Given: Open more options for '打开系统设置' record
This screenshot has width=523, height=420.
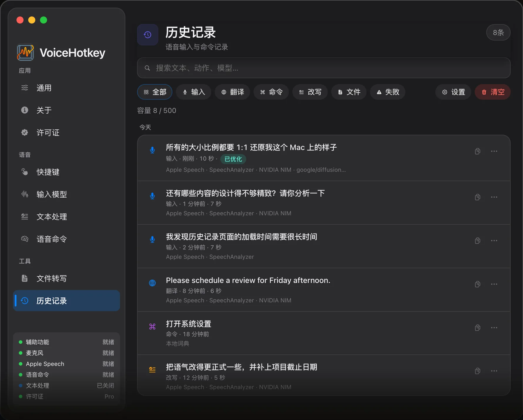Looking at the screenshot, I should (494, 328).
